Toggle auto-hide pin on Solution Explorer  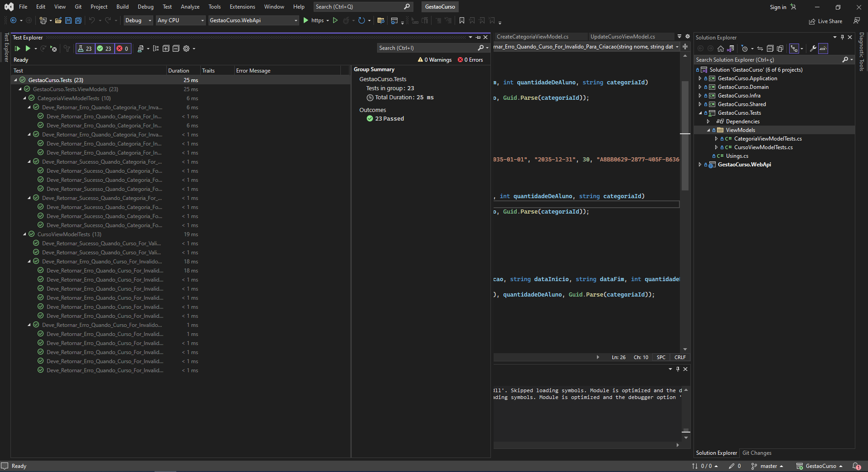(843, 37)
